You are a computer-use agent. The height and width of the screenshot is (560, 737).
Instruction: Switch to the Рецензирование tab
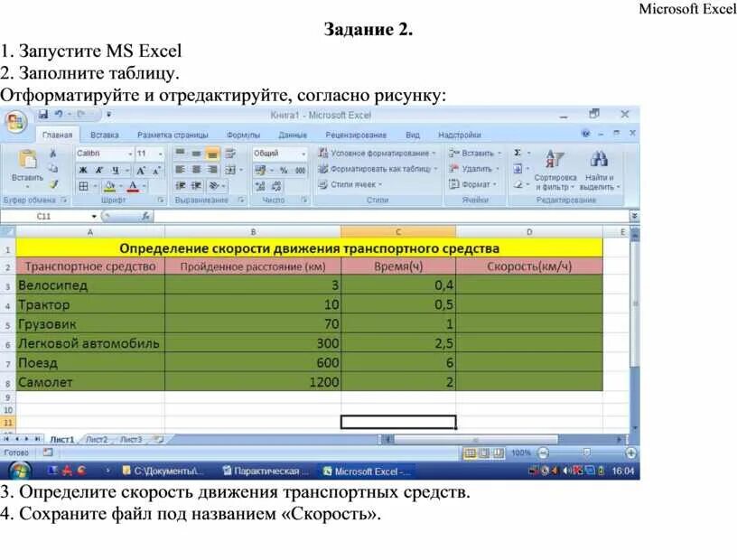point(356,135)
